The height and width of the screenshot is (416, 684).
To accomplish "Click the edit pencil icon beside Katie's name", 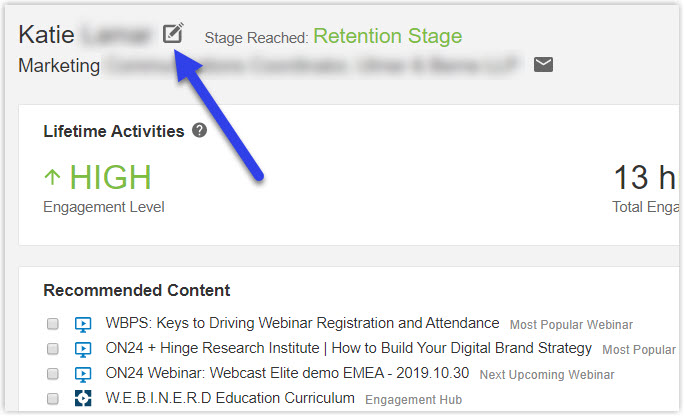I will (173, 33).
